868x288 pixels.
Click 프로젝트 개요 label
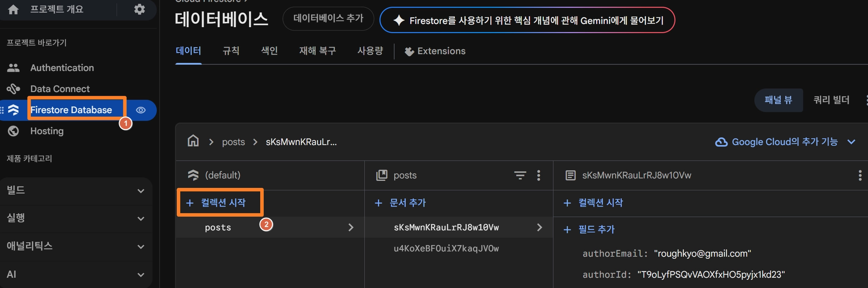click(x=57, y=9)
